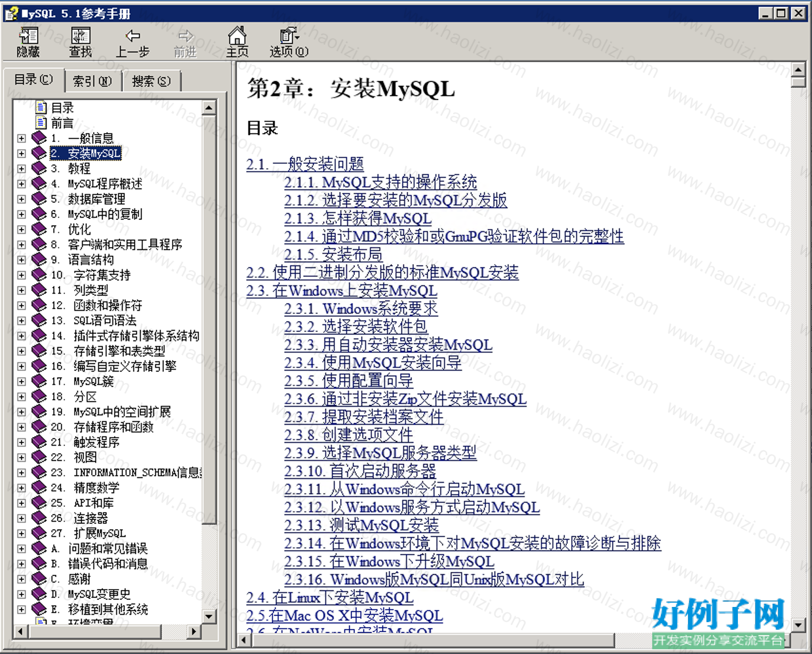This screenshot has width=812, height=654.
Task: Click book icon beside 12. 函数和操作符
Action: (39, 305)
